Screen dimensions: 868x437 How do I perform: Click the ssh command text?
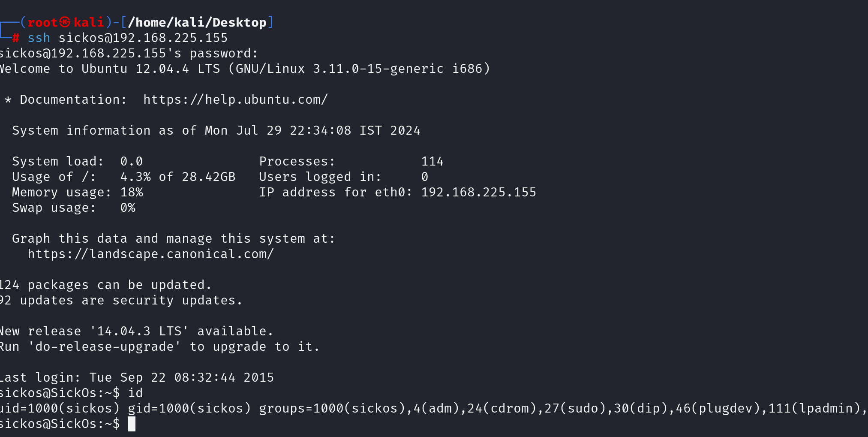39,38
